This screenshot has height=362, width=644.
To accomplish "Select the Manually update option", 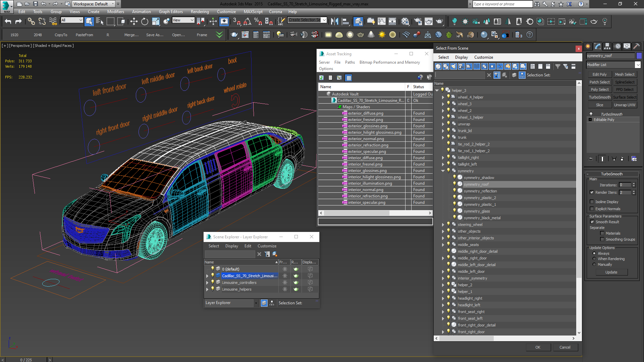I will click(x=594, y=264).
